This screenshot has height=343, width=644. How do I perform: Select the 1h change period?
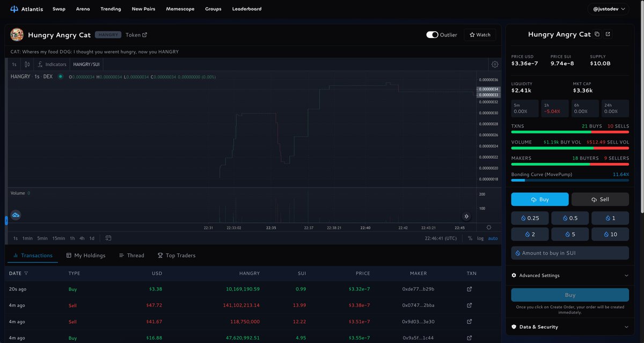tap(555, 108)
